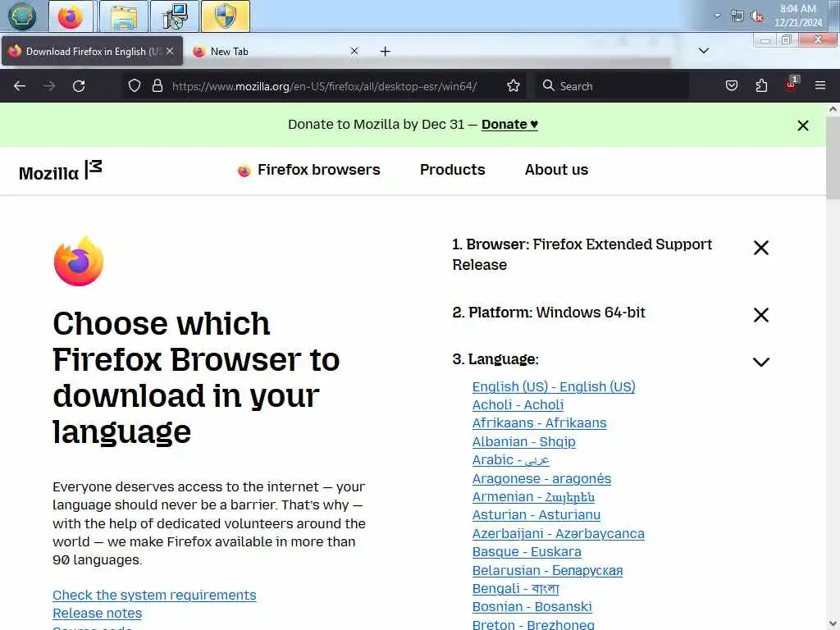Click the muted volume tray icon
The image size is (840, 630).
click(758, 16)
